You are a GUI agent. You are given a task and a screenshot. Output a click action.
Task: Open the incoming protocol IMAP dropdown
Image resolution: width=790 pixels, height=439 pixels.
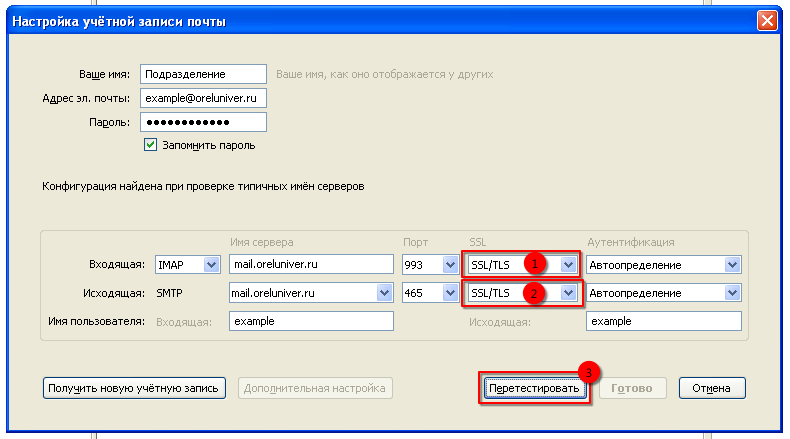[187, 265]
